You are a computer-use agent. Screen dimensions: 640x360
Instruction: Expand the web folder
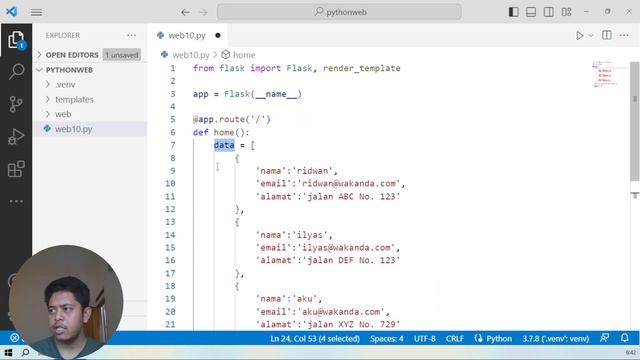click(63, 114)
